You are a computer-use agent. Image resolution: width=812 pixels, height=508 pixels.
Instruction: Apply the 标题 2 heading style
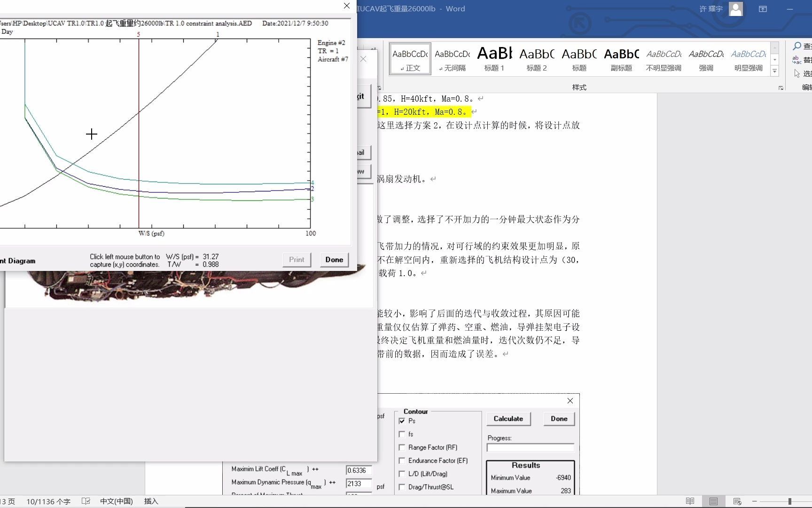537,59
